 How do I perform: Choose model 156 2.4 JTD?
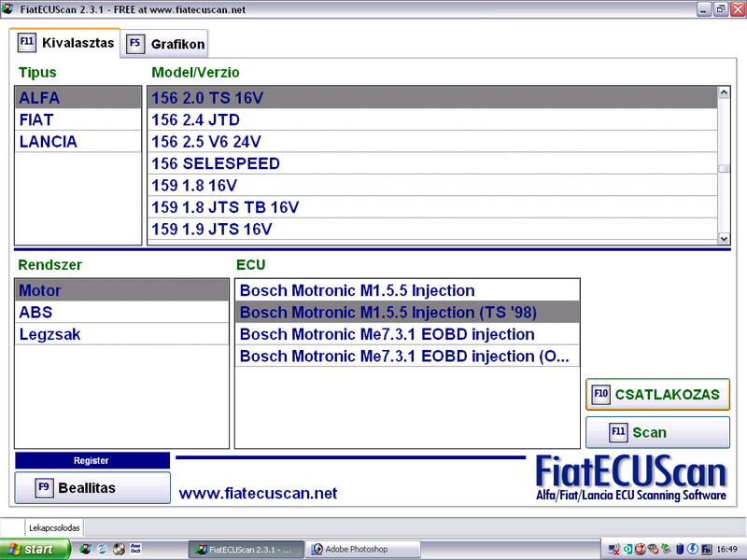[432, 119]
